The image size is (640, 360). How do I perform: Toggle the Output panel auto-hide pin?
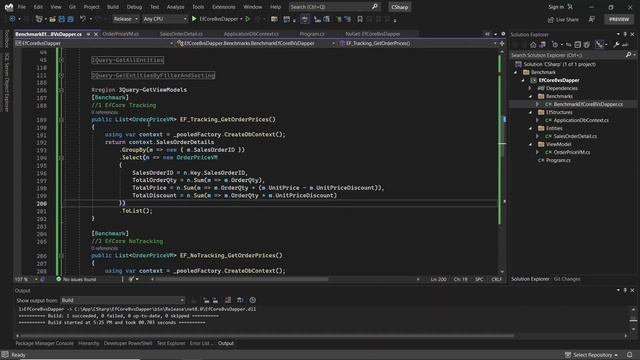[x=625, y=290]
